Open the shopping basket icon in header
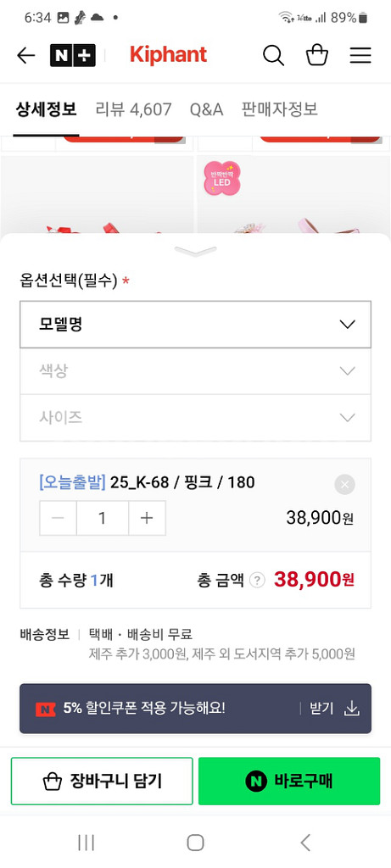The height and width of the screenshot is (868, 391). [317, 55]
